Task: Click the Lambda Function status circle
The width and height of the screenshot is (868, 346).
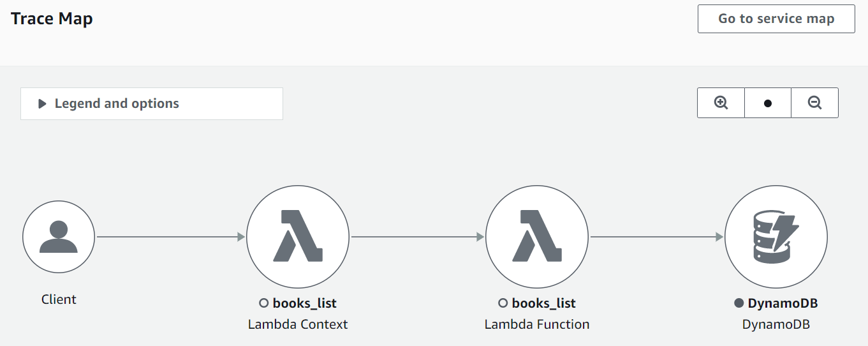Action: pyautogui.click(x=503, y=303)
